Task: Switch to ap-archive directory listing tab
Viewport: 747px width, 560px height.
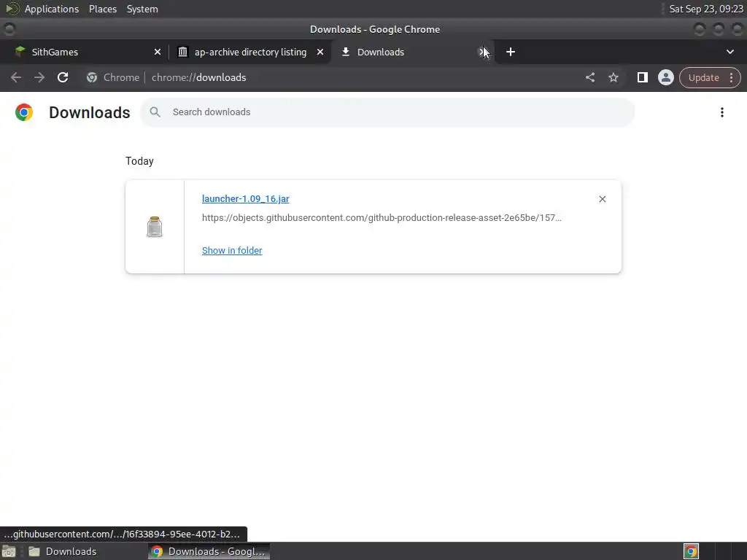Action: 250,52
